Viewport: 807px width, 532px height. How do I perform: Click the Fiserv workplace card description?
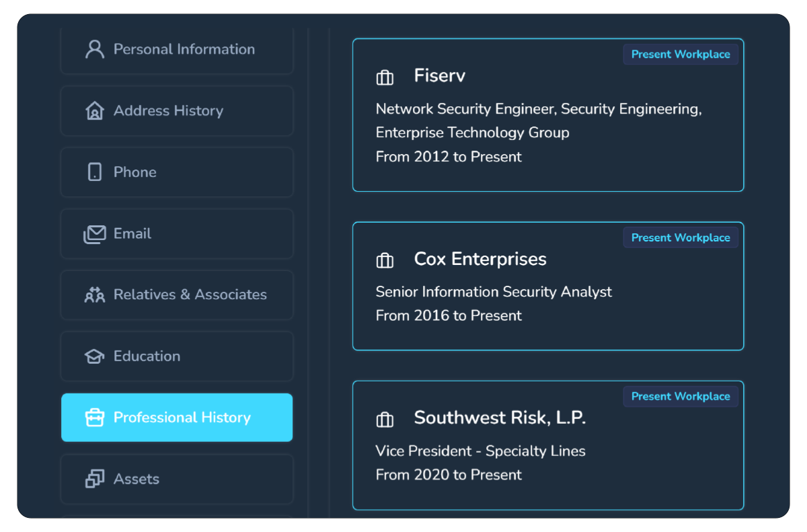(539, 132)
